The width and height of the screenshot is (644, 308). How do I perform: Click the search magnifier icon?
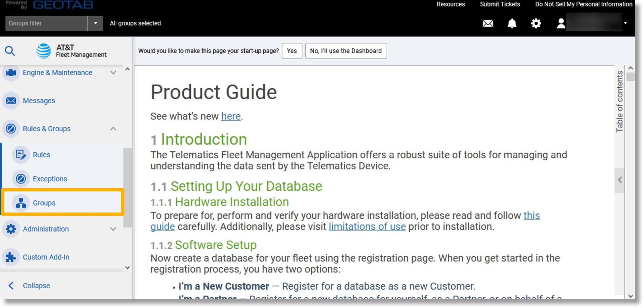pos(10,51)
